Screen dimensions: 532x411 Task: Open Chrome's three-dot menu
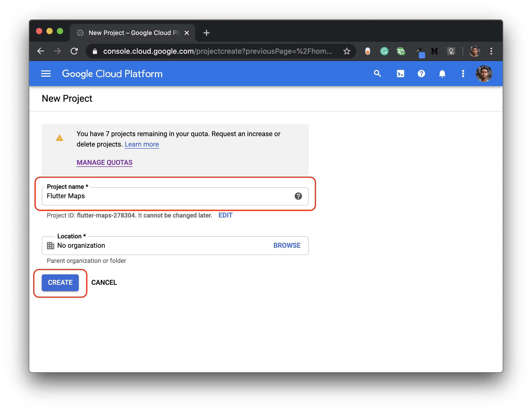click(x=491, y=51)
